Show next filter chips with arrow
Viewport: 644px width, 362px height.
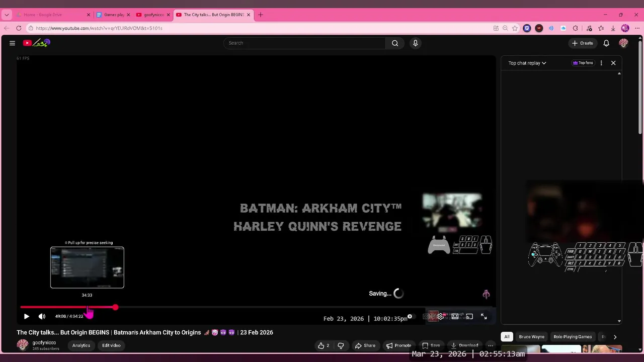click(x=615, y=337)
